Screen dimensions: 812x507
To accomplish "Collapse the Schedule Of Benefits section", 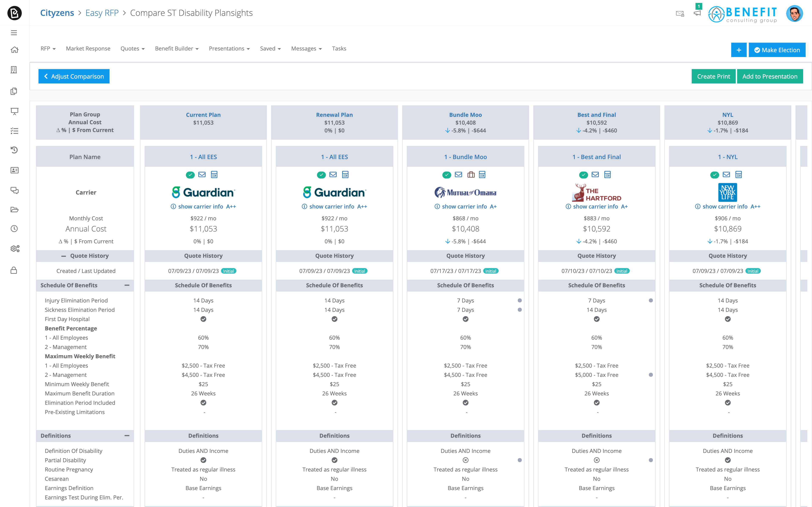I will coord(127,285).
